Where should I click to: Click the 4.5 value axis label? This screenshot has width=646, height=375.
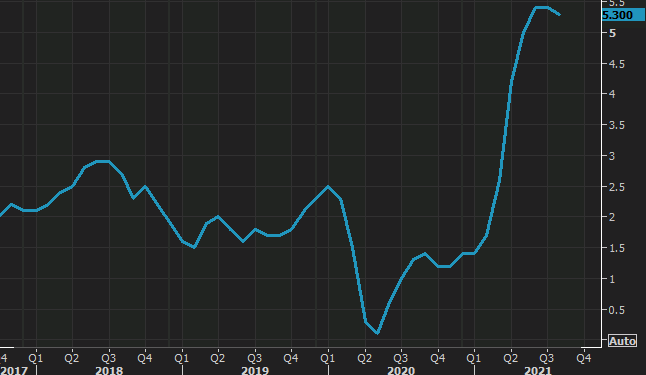(x=617, y=64)
